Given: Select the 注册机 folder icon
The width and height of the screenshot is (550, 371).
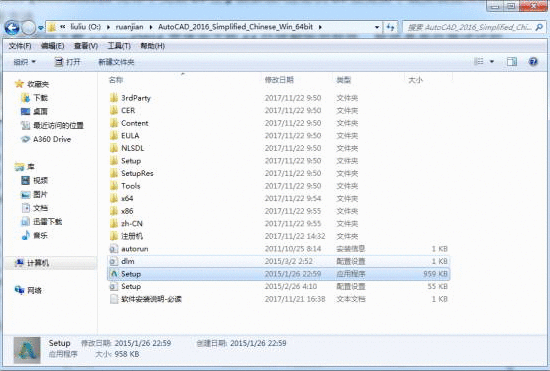Looking at the screenshot, I should (x=114, y=236).
